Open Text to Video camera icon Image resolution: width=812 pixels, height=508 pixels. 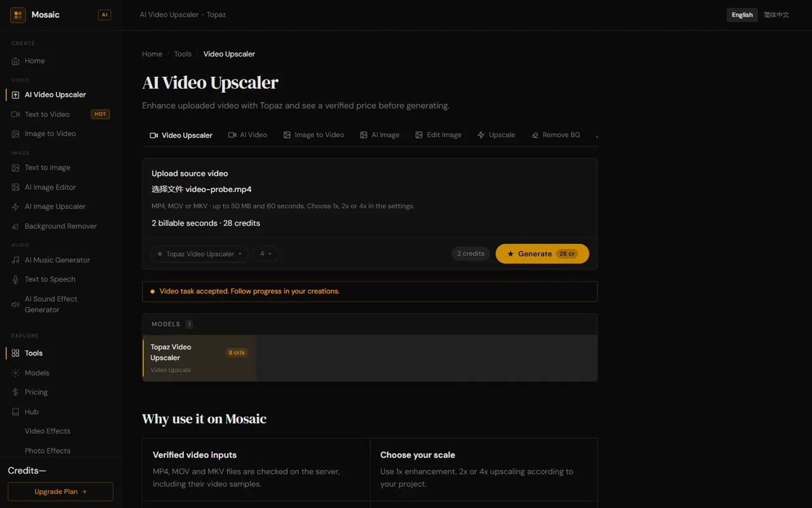(x=16, y=114)
